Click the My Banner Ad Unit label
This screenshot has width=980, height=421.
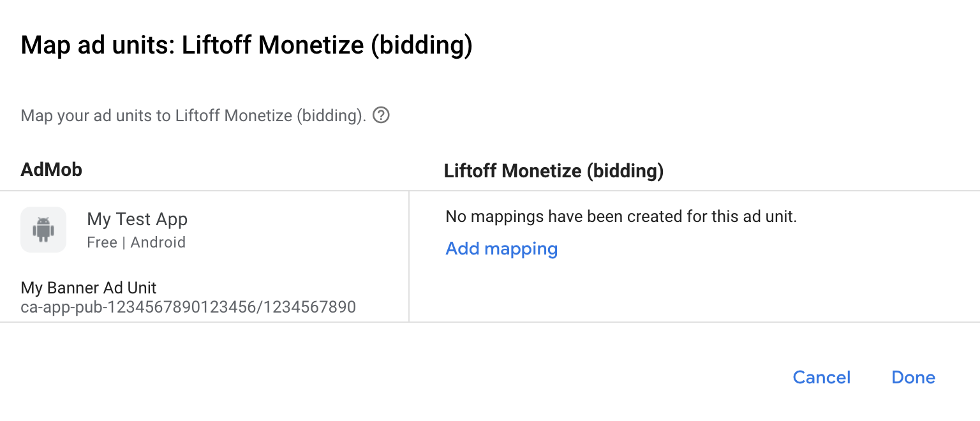(x=89, y=288)
